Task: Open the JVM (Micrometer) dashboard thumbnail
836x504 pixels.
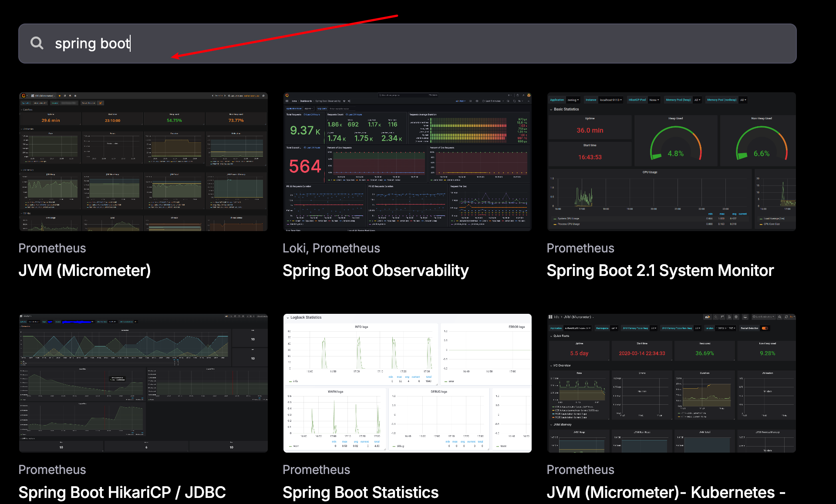Action: [143, 161]
